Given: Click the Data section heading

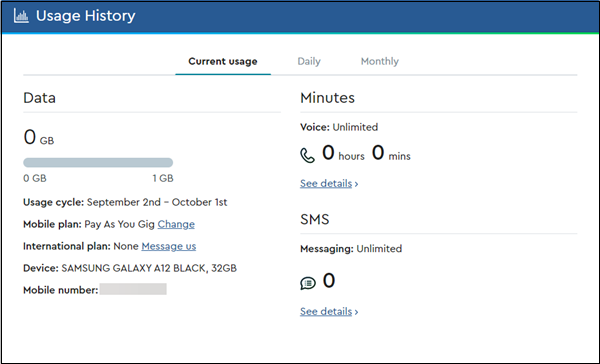Looking at the screenshot, I should tap(39, 98).
